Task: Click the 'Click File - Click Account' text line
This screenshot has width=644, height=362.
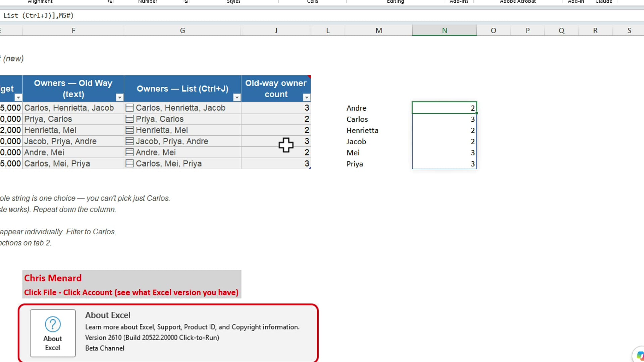Action: click(131, 292)
